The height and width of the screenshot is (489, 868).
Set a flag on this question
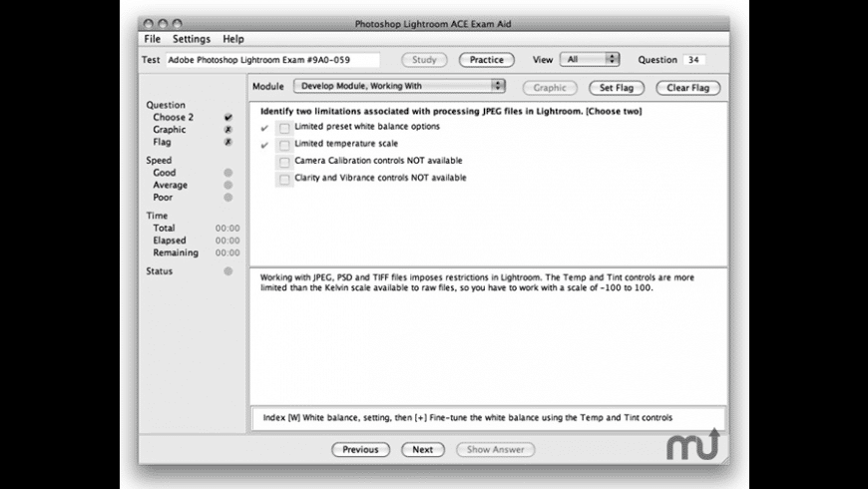pos(617,88)
